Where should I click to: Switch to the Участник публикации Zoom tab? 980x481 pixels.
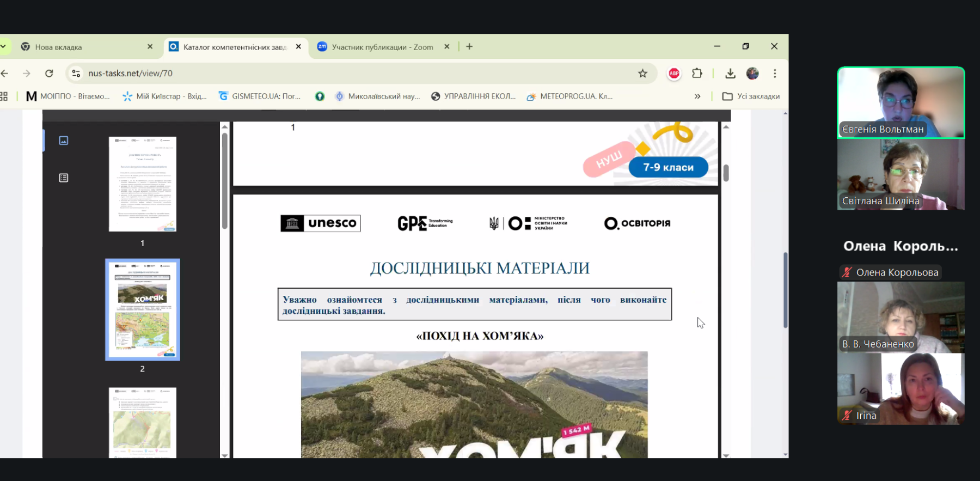click(x=382, y=47)
